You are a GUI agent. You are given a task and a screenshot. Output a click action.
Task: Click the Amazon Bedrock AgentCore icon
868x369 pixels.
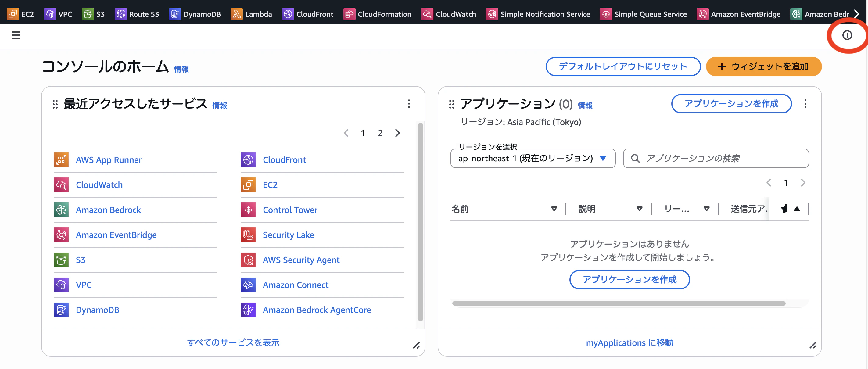248,310
